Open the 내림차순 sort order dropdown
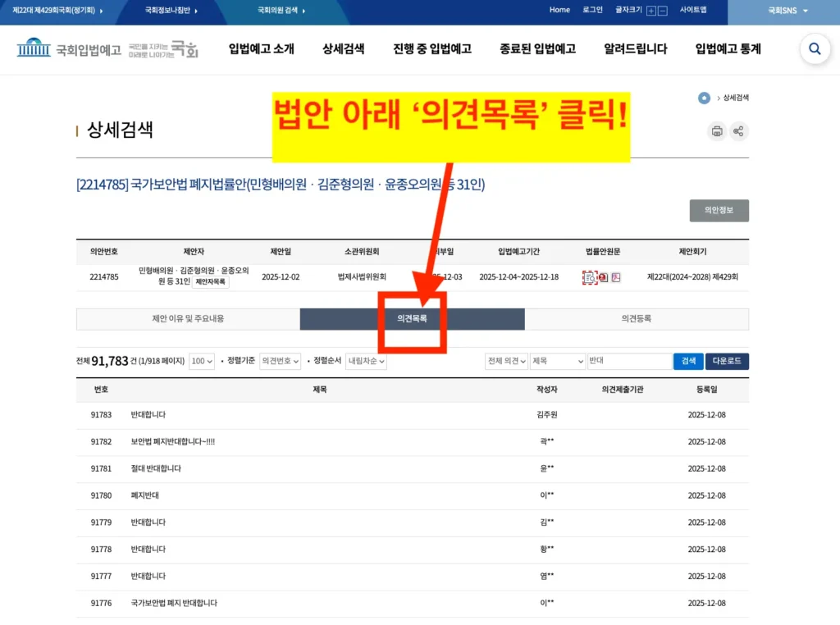 coord(366,361)
